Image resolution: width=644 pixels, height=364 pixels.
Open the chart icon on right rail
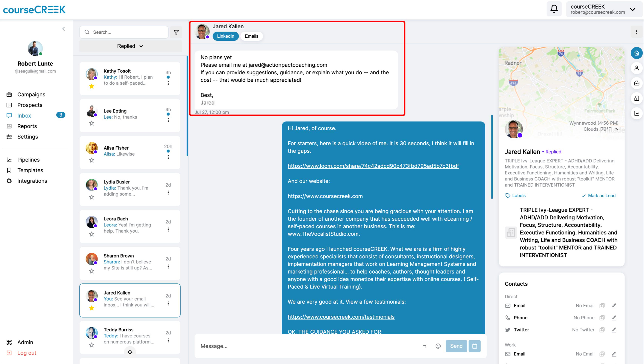tap(636, 113)
